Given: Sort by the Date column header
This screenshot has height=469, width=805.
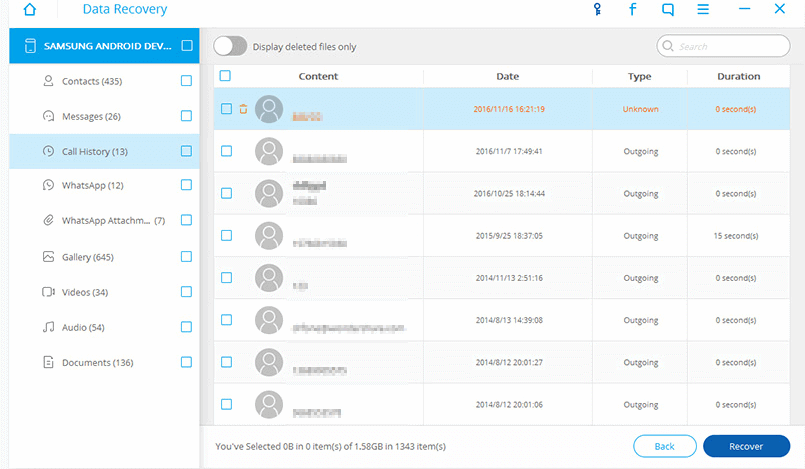Looking at the screenshot, I should coord(508,76).
